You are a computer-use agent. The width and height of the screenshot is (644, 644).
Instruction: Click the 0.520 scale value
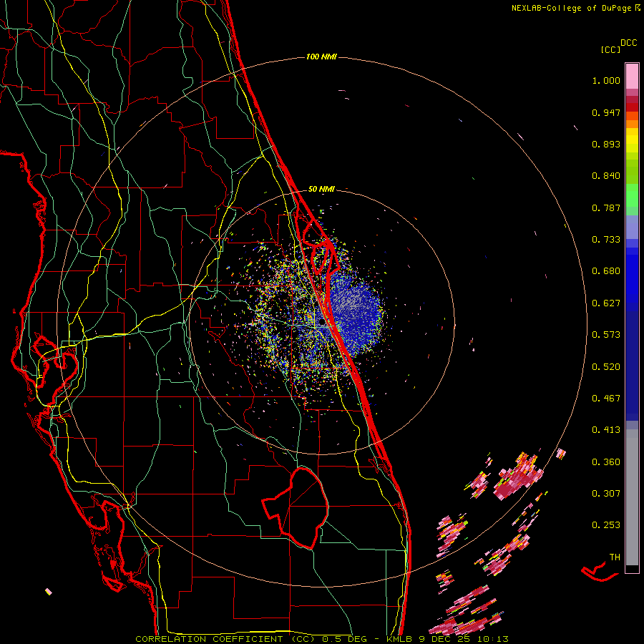[606, 367]
